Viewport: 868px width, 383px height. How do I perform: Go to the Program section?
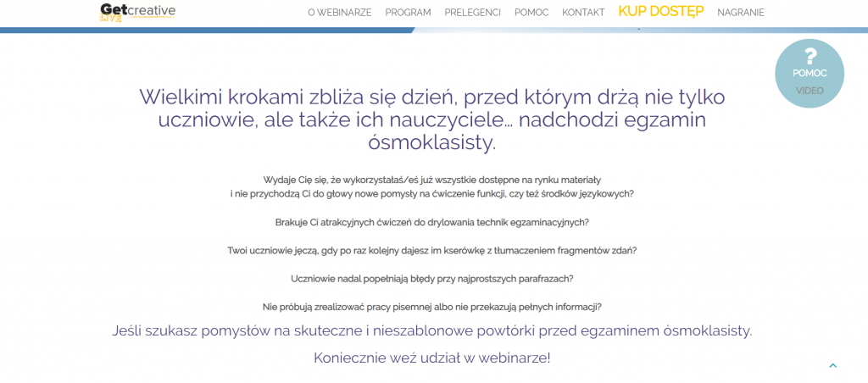click(x=408, y=13)
